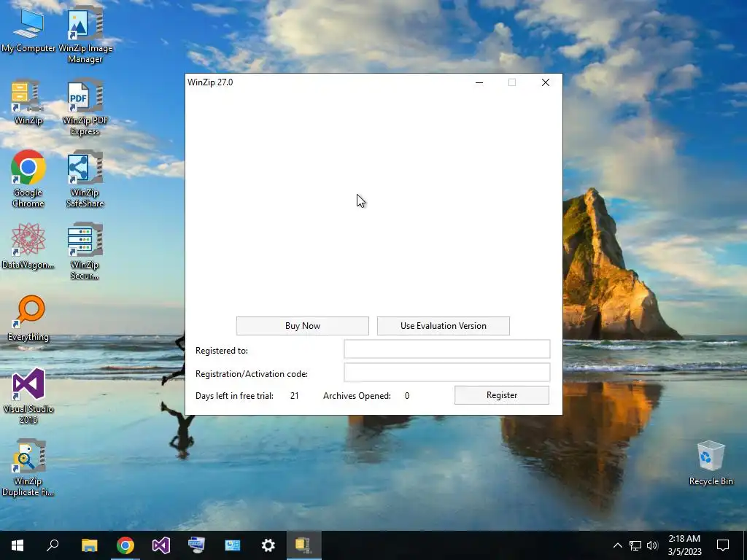Select WinZip SafeShare desktop icon
747x560 pixels.
pyautogui.click(x=85, y=179)
